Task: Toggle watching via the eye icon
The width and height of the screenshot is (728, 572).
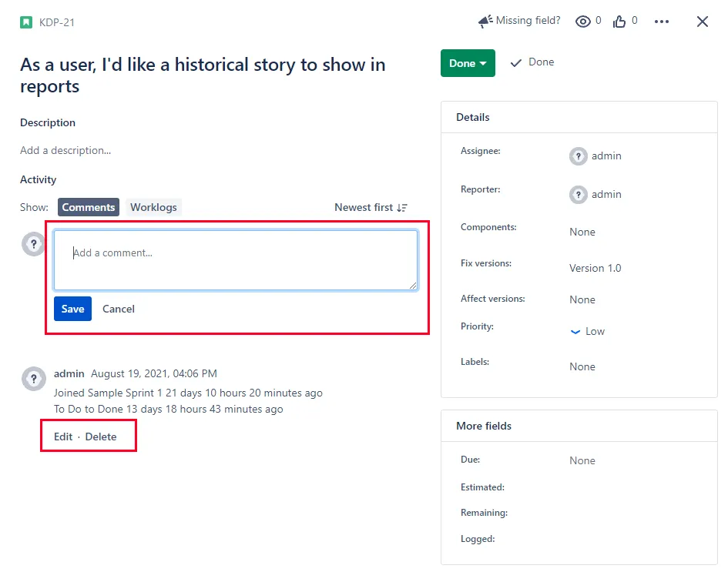Action: click(x=582, y=22)
